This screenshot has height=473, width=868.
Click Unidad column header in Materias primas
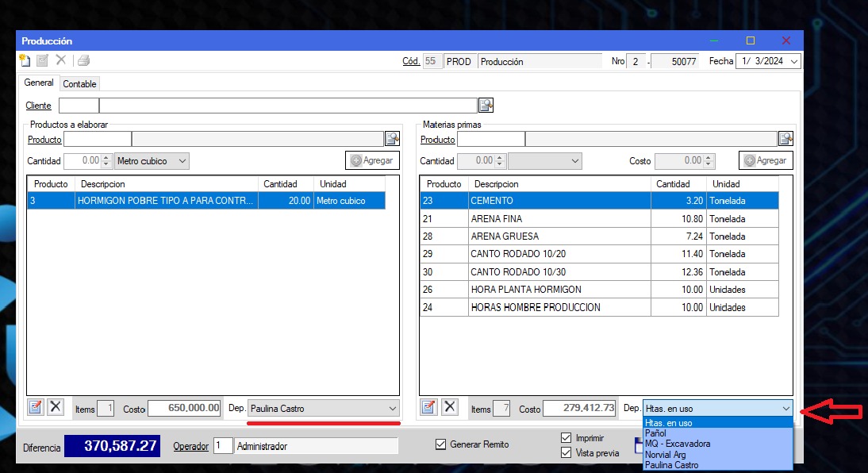point(743,184)
